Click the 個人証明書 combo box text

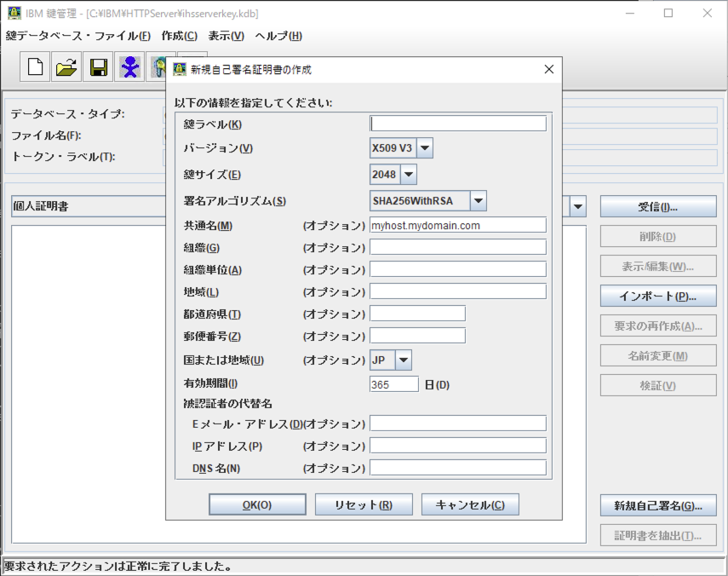[41, 206]
